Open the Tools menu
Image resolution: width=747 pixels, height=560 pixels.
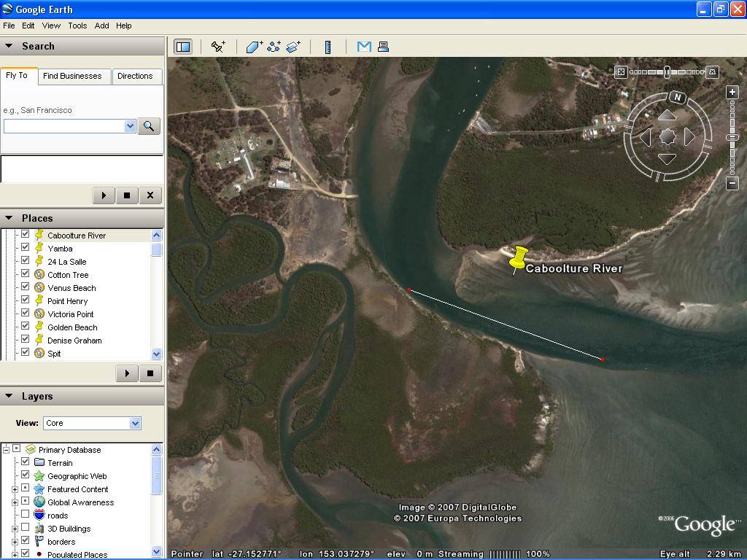point(77,26)
